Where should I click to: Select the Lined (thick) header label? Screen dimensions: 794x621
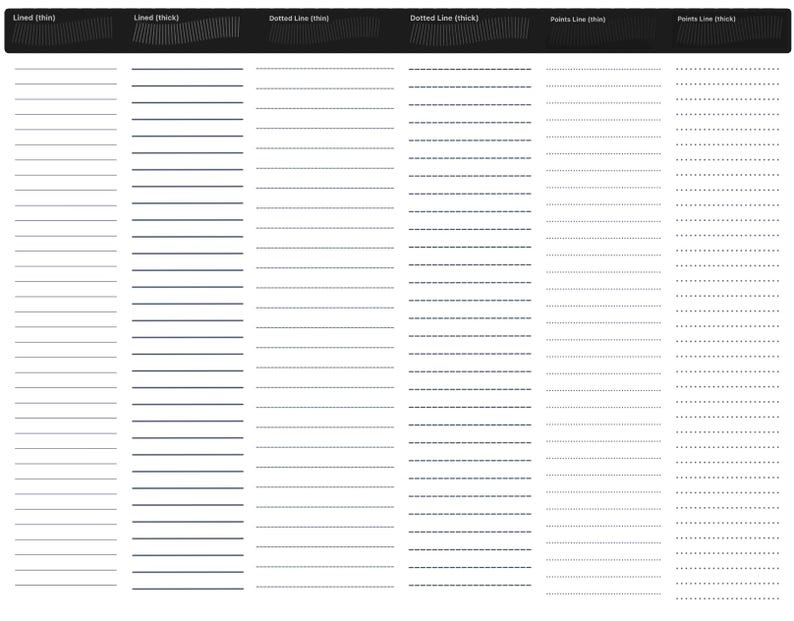point(156,18)
